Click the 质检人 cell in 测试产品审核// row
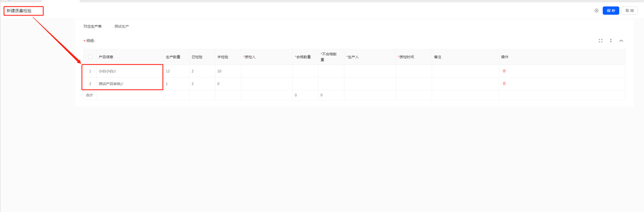The image size is (644, 212). 267,84
